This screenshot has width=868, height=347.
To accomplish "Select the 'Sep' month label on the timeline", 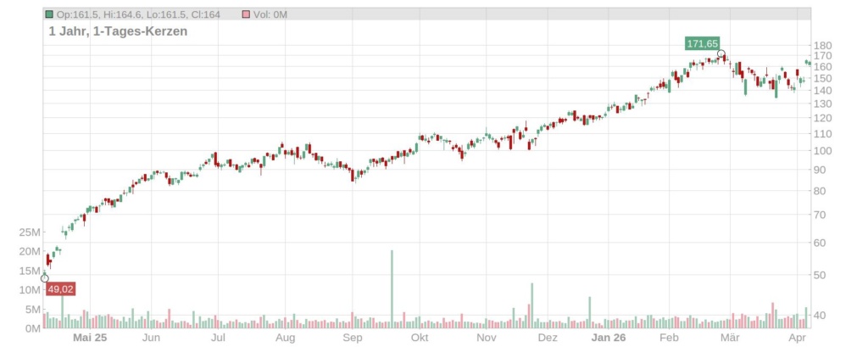I will pyautogui.click(x=353, y=338).
